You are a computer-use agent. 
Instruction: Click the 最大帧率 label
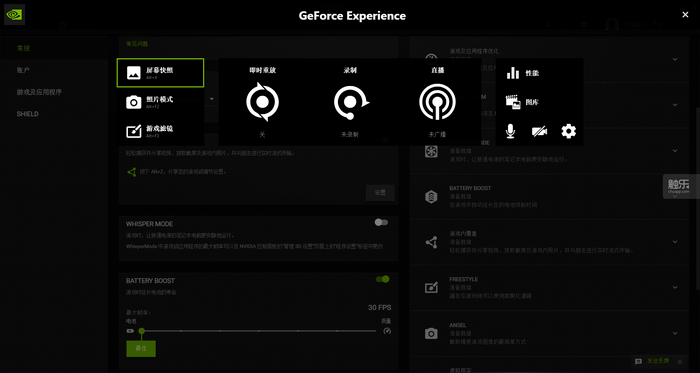click(138, 313)
